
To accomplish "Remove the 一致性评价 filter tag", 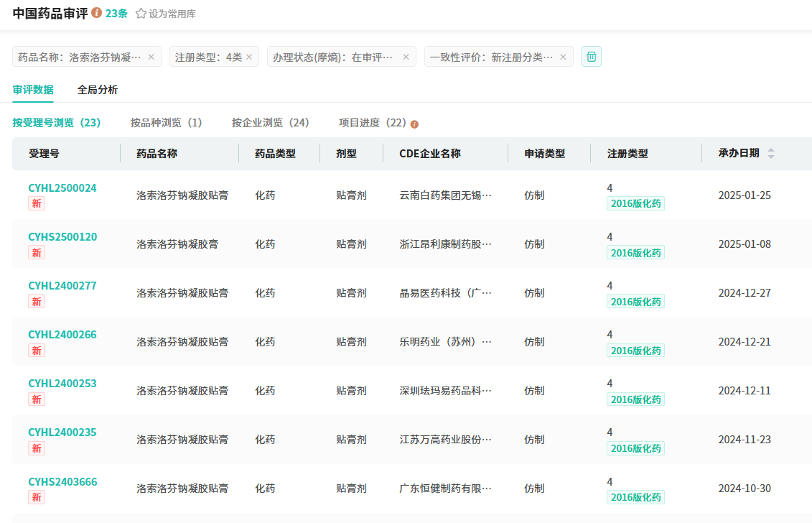I will pyautogui.click(x=563, y=57).
